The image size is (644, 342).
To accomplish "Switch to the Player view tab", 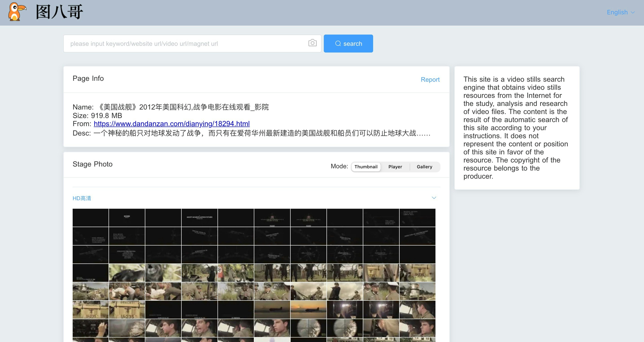I will point(395,167).
